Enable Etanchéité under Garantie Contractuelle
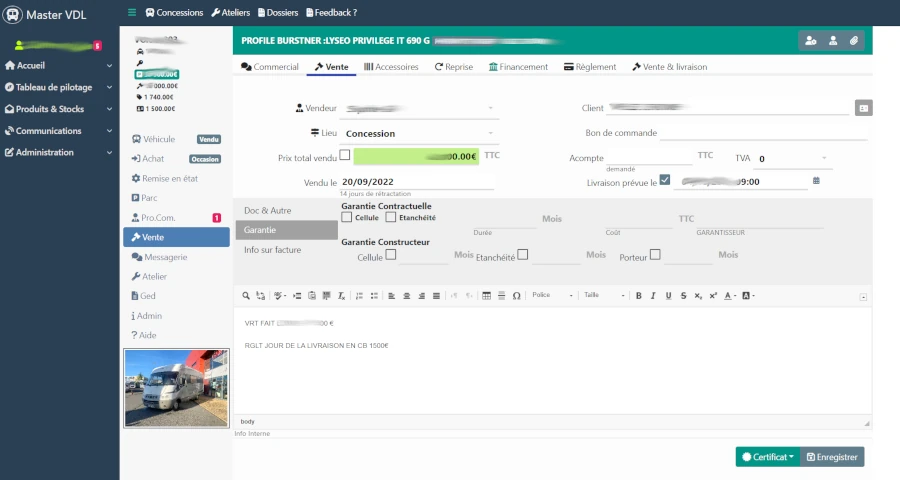This screenshot has width=900, height=480. point(391,217)
